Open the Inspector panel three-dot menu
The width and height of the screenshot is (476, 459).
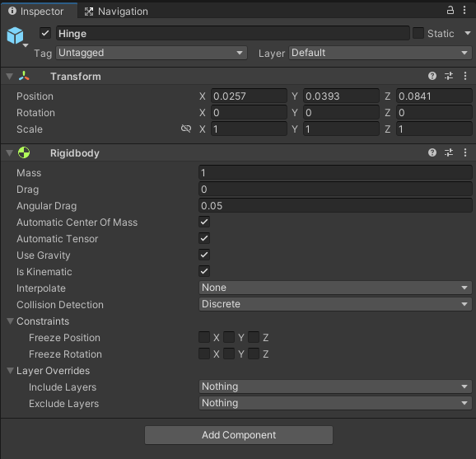pyautogui.click(x=464, y=11)
